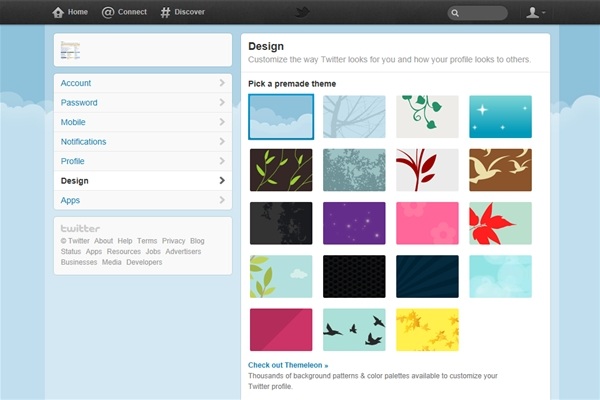Select the brown theme with cream birds
The image size is (600, 400).
(x=501, y=170)
